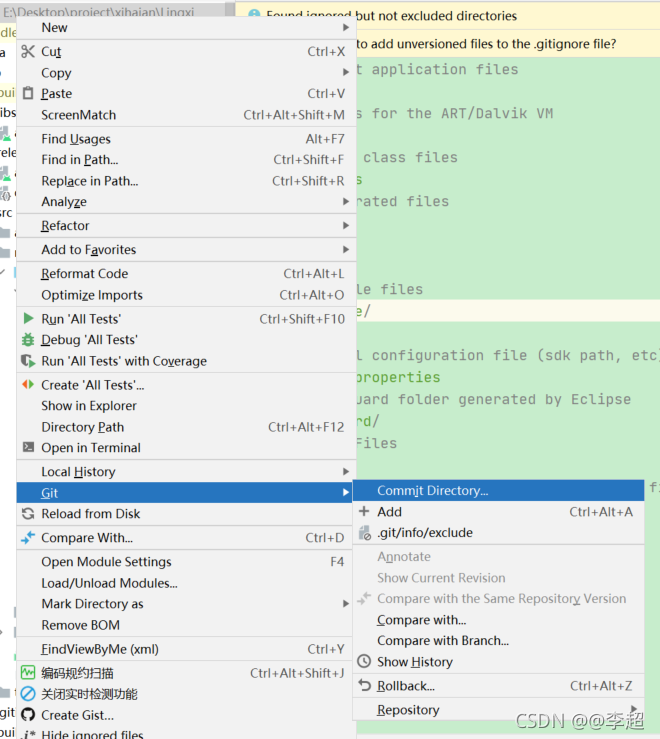The height and width of the screenshot is (739, 660).
Task: Click the Paste clipboard icon
Action: click(x=28, y=93)
